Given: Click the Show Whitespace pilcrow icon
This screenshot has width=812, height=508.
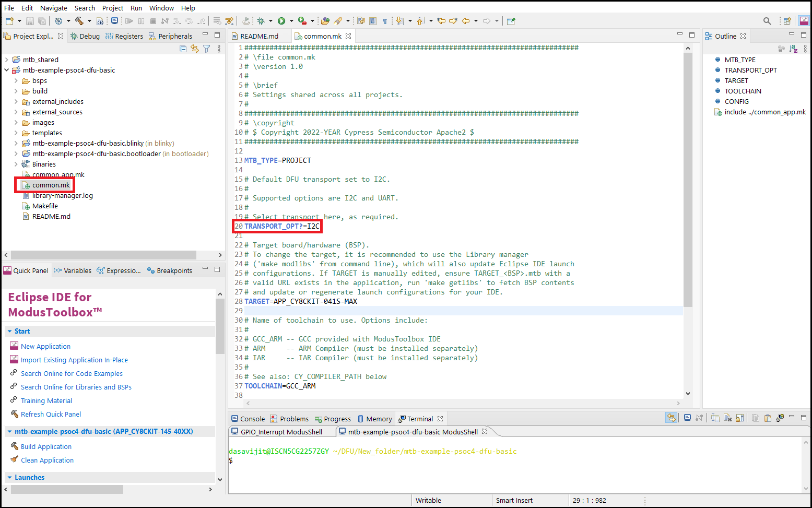Looking at the screenshot, I should (385, 21).
